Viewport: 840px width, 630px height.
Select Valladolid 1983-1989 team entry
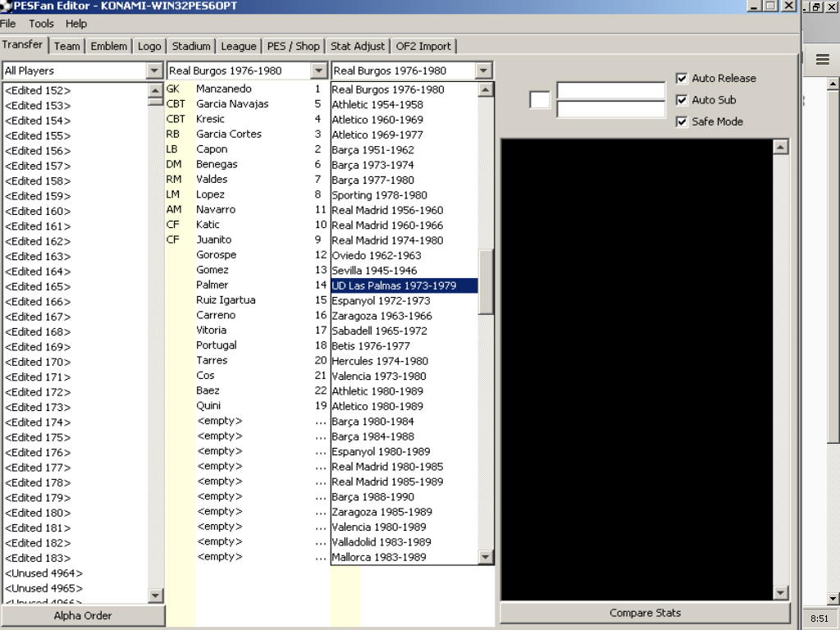(404, 542)
